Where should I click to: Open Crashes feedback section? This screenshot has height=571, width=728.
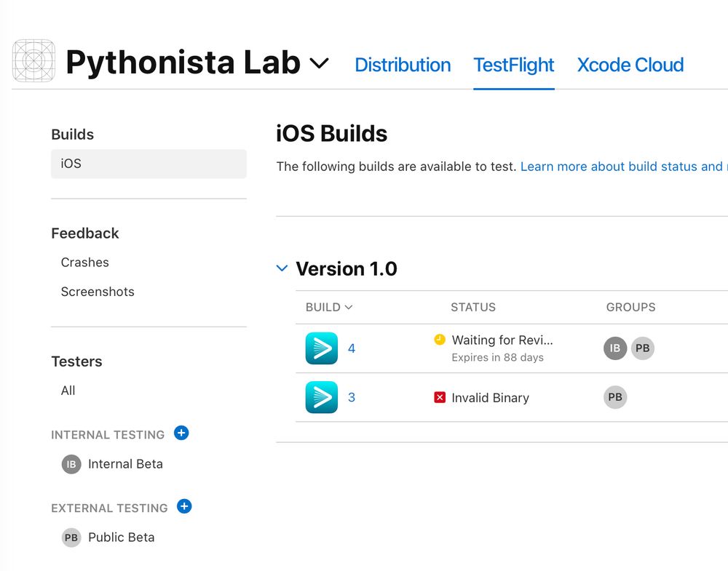point(85,263)
